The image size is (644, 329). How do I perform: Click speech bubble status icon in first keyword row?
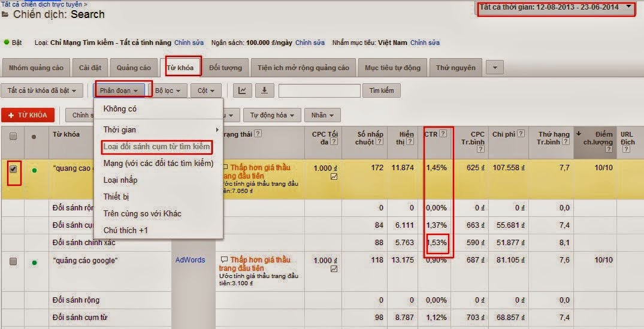click(x=224, y=168)
